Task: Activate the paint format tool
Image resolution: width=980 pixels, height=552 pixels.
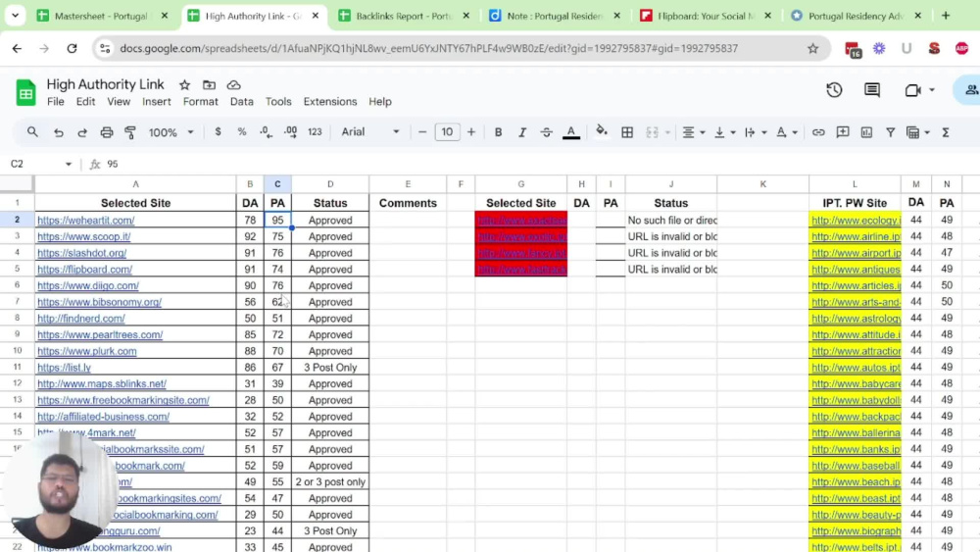Action: 130,132
